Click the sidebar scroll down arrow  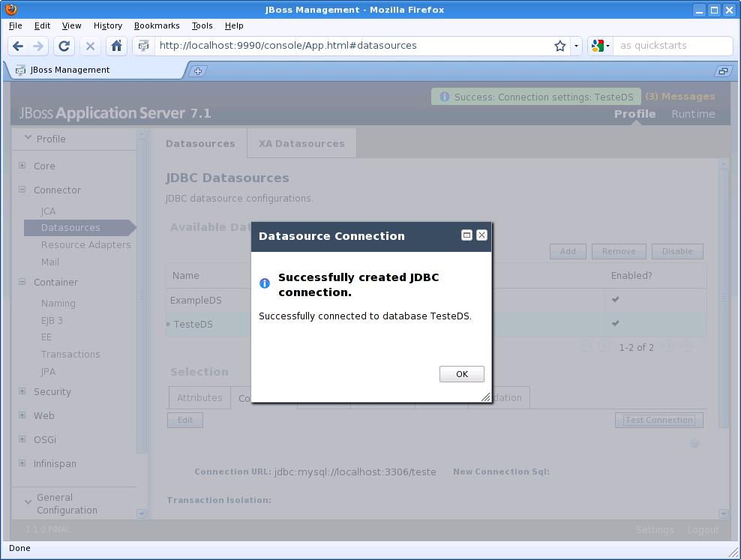141,514
